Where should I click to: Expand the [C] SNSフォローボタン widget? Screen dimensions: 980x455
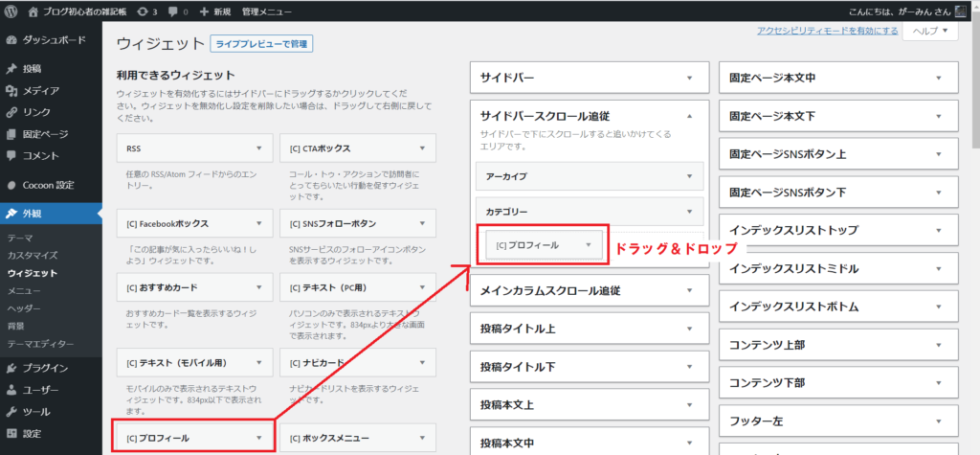pos(422,223)
